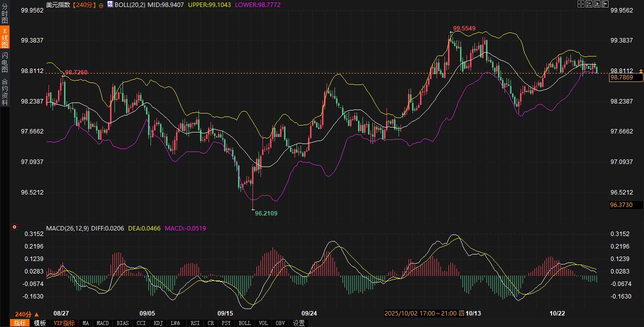The image size is (644, 327).
Task: Click the red target icon beside MACD panel
Action: [x=14, y=227]
